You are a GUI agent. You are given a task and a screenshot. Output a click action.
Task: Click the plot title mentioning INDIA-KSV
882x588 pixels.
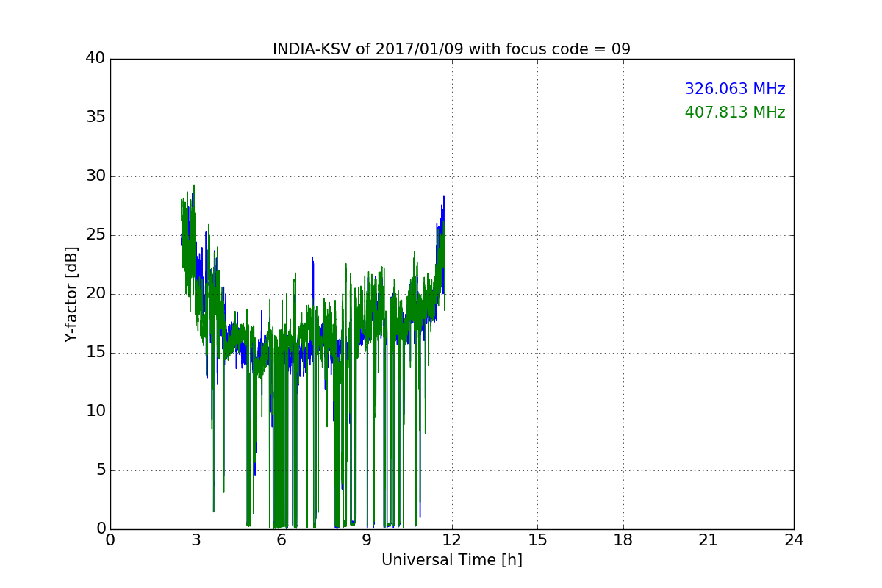[451, 49]
